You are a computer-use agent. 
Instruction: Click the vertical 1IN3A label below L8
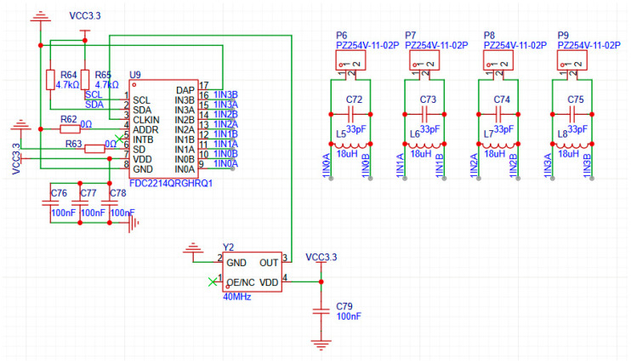coord(548,166)
